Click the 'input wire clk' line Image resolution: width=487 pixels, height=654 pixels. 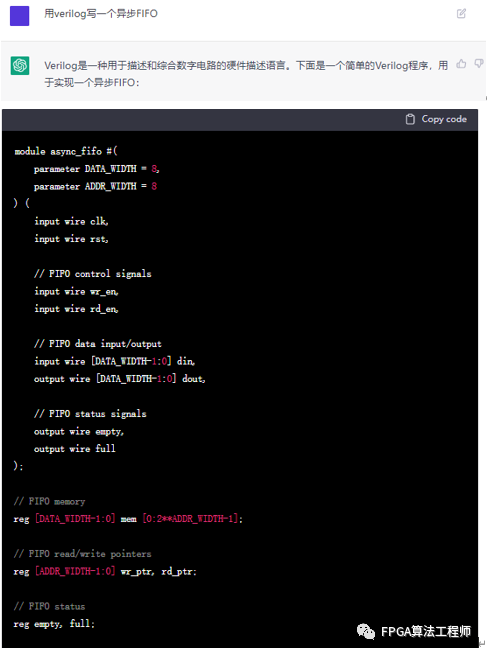click(71, 221)
